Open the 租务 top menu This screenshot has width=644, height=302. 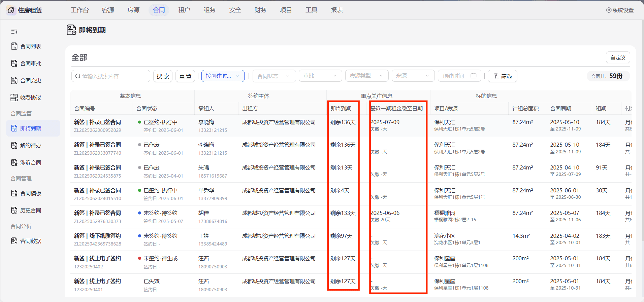(210, 10)
